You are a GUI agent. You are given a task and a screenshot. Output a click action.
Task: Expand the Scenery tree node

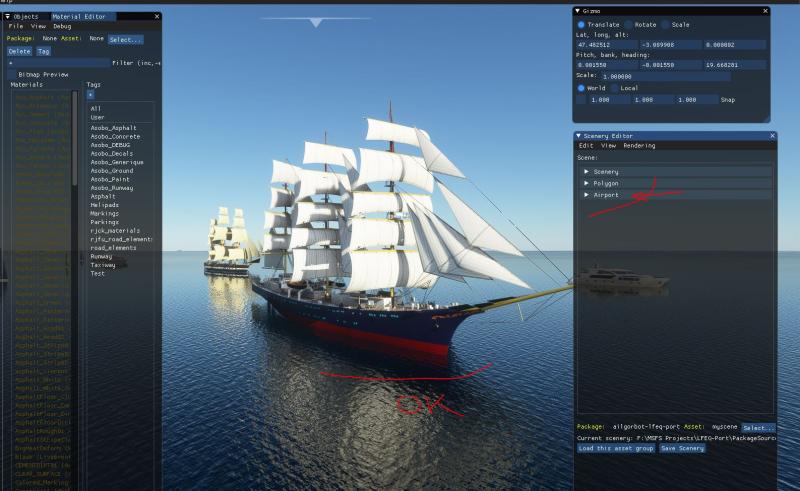click(x=586, y=171)
